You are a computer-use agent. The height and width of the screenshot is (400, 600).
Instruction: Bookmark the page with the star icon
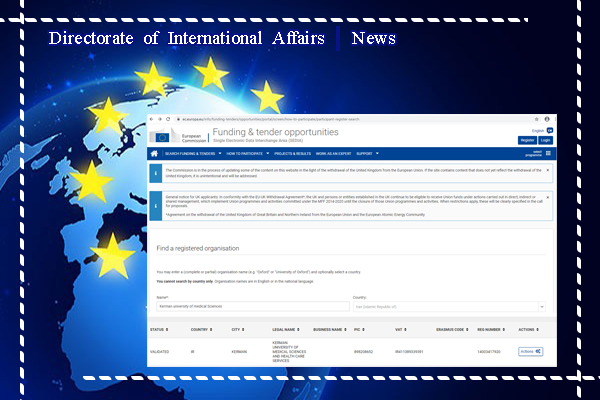coord(536,119)
